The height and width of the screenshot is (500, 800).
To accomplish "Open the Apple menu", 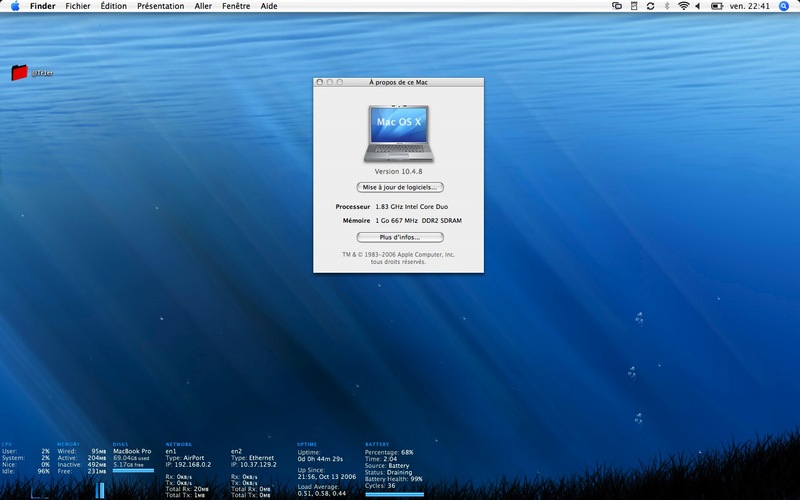I will (x=15, y=6).
